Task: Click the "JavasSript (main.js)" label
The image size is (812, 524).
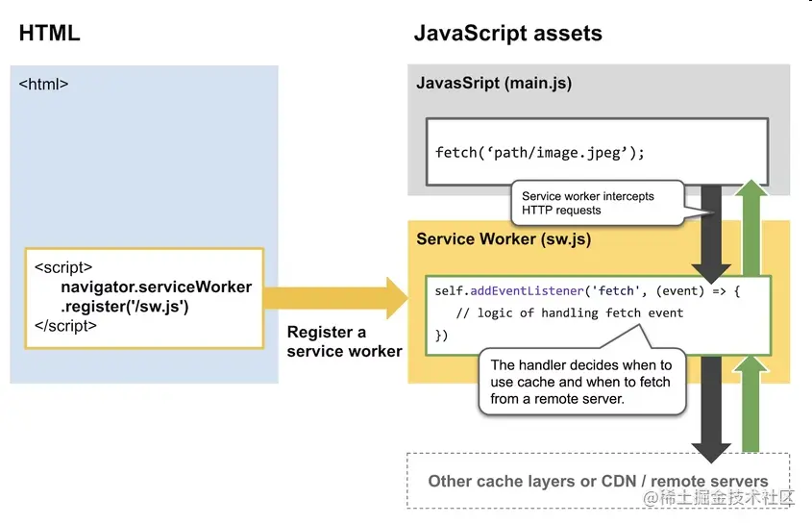Action: [494, 83]
